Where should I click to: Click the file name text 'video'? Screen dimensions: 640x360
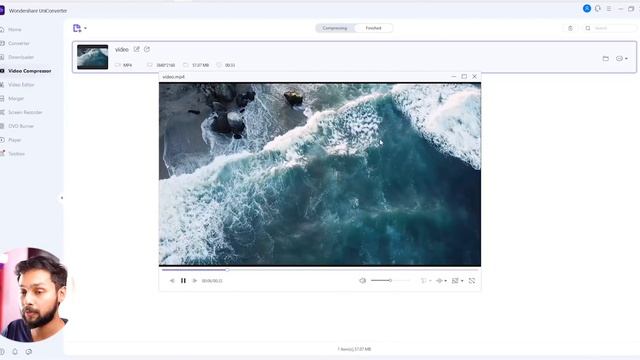pyautogui.click(x=122, y=49)
